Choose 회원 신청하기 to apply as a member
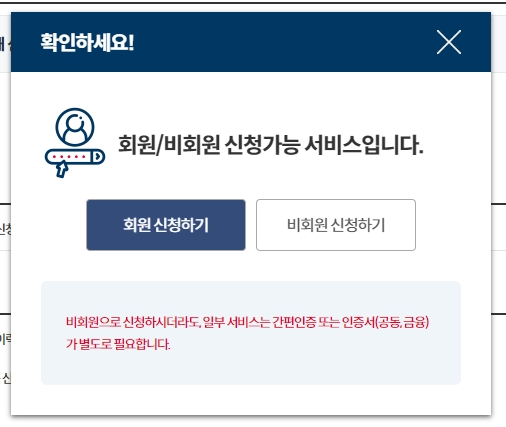The width and height of the screenshot is (506, 427). pos(166,225)
